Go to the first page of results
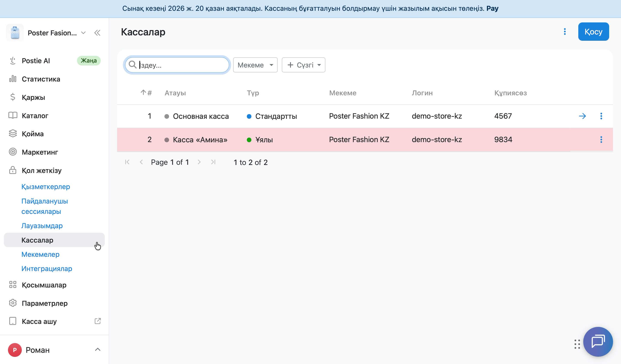621x364 pixels. (x=127, y=162)
